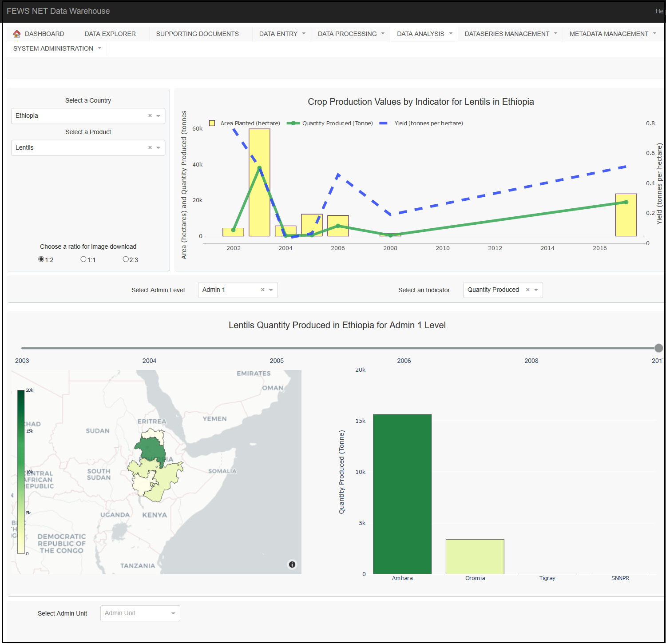
Task: Click the Amhara bar in chart
Action: click(x=402, y=494)
